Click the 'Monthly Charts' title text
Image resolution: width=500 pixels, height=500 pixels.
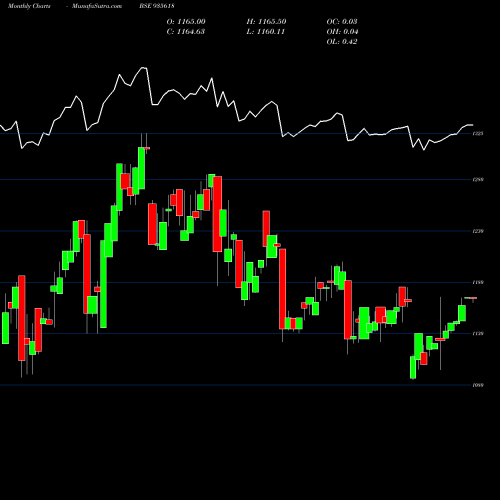coord(29,6)
